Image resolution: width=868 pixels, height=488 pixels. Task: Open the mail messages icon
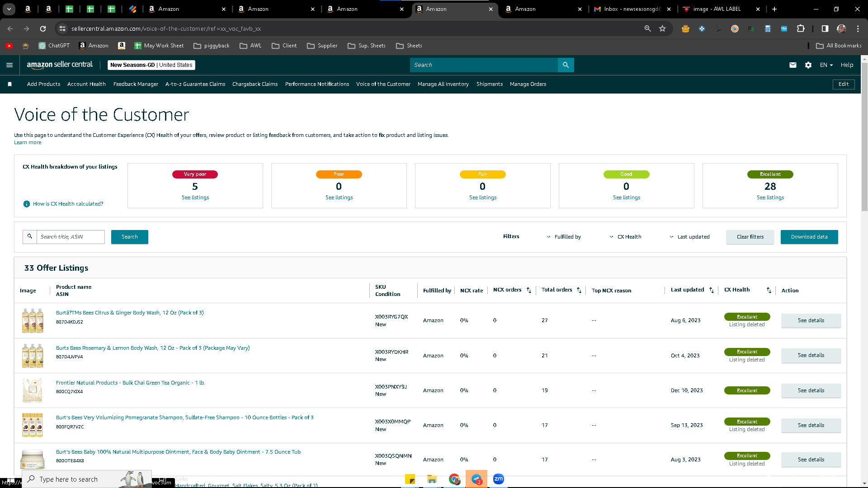(x=793, y=65)
